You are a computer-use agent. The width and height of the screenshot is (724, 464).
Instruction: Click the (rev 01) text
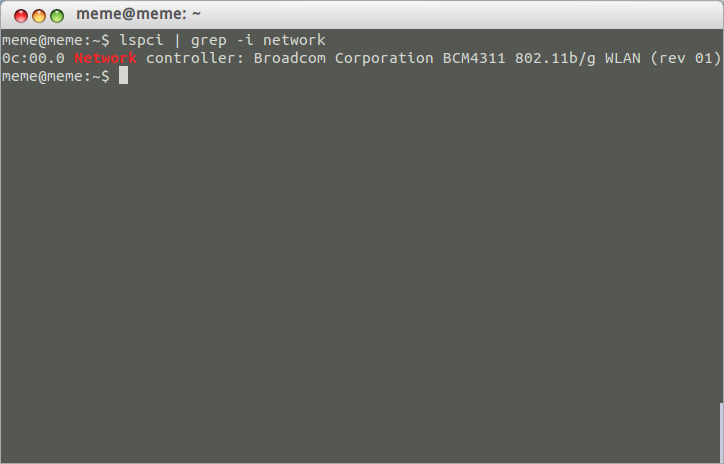tap(685, 59)
